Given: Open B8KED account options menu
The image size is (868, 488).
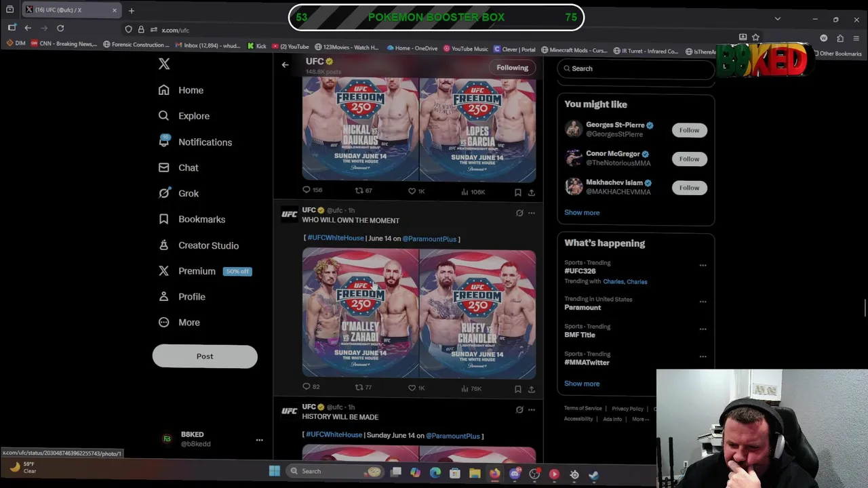Looking at the screenshot, I should 259,440.
